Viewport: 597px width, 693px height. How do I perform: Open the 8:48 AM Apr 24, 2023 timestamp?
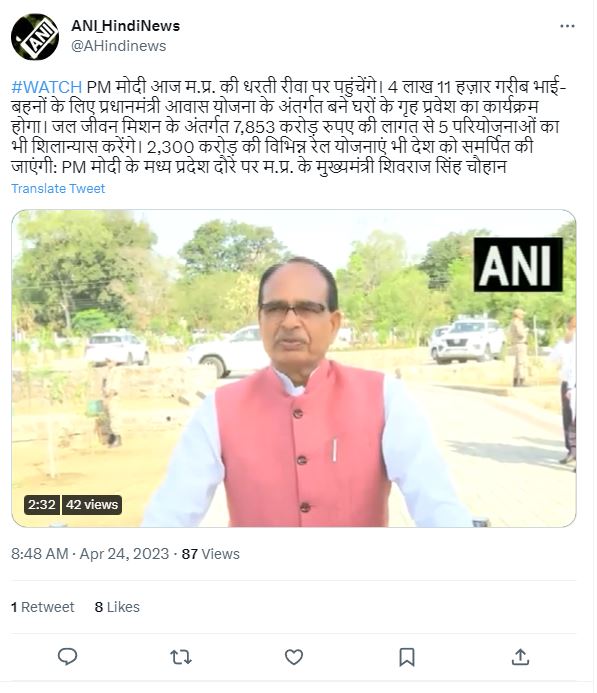tap(90, 554)
